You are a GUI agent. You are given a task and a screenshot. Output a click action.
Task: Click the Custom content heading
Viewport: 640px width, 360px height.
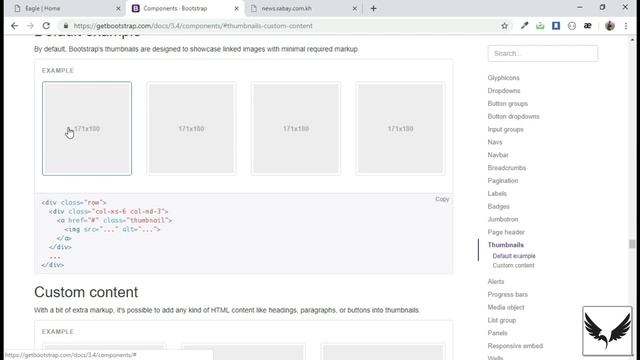pyautogui.click(x=86, y=292)
